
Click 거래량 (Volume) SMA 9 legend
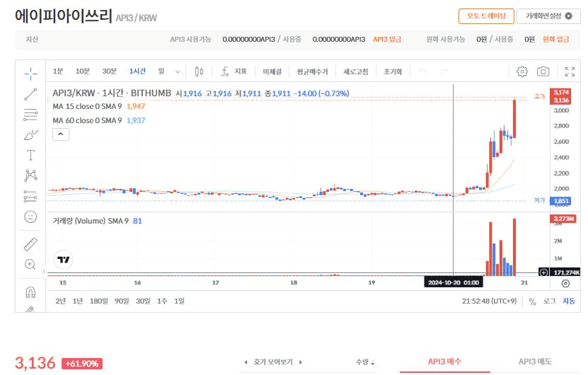pos(97,221)
